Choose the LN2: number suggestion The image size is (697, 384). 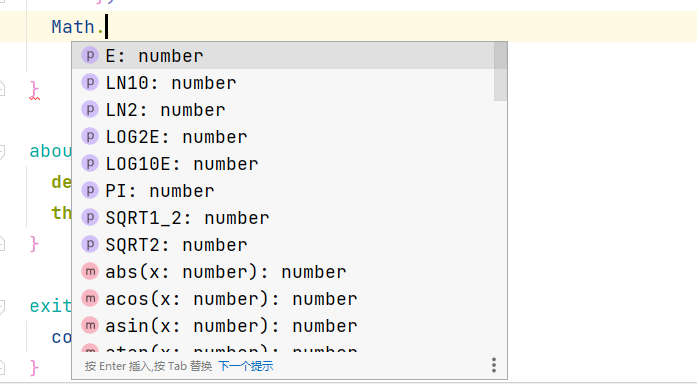(x=283, y=110)
